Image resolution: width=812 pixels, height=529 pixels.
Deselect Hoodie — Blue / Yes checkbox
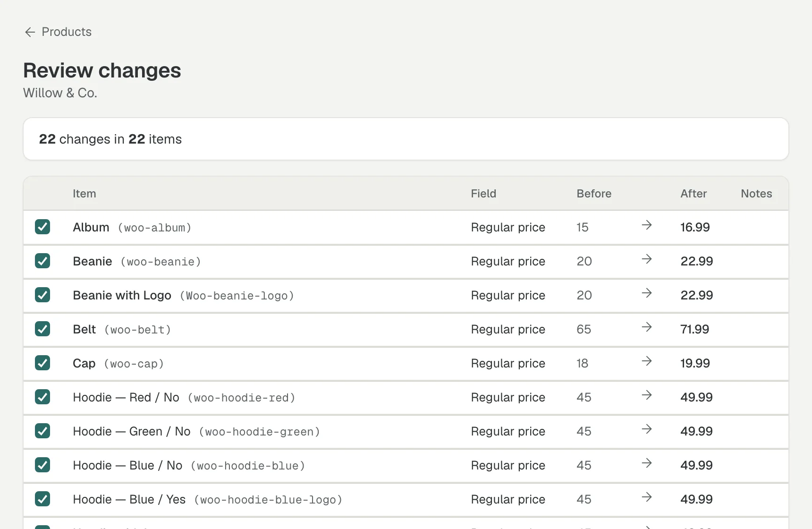[x=42, y=499]
